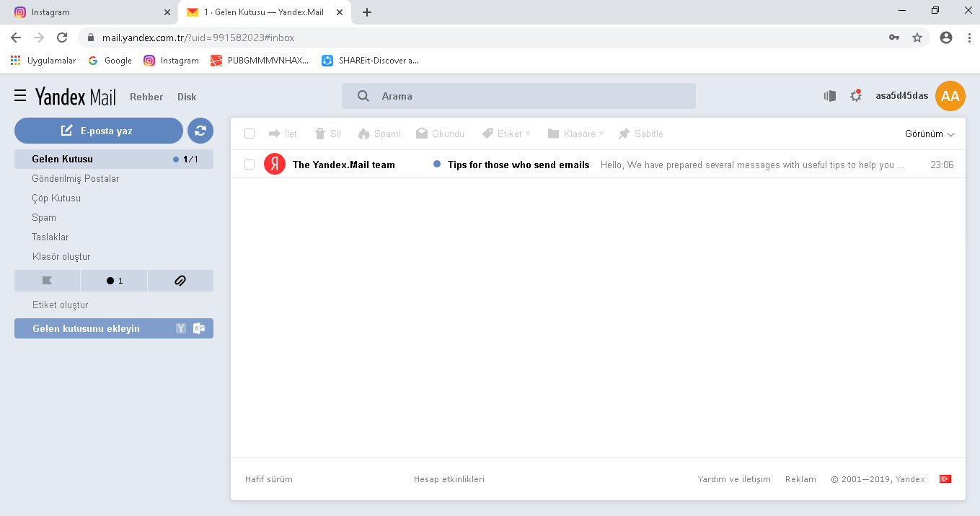
Task: Open the Etiket label dropdown
Action: tap(506, 134)
